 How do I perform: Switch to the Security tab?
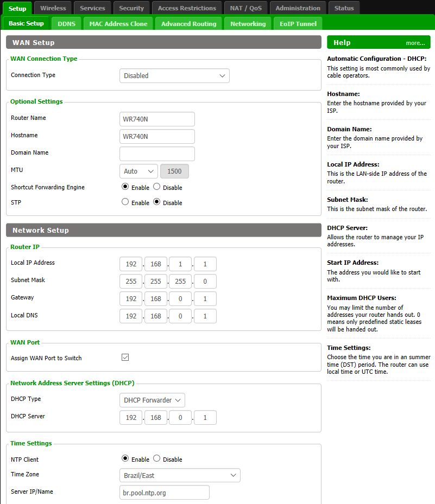[x=131, y=8]
